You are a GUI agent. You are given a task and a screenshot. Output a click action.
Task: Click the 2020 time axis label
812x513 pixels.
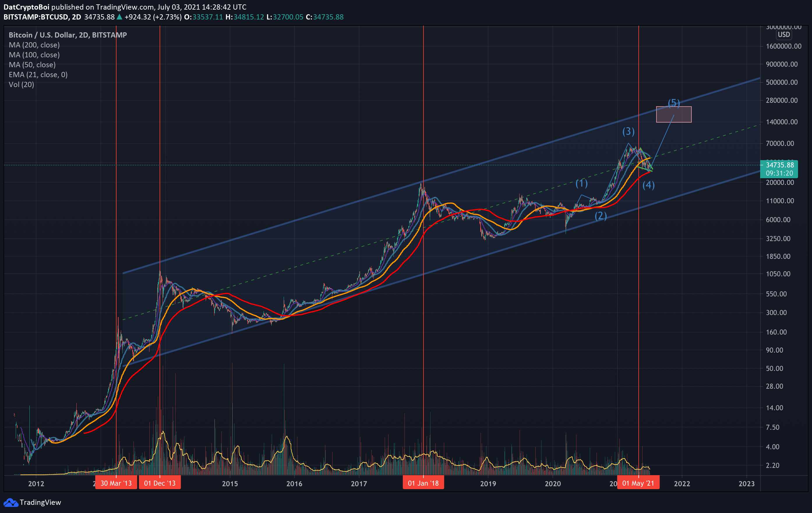point(553,484)
